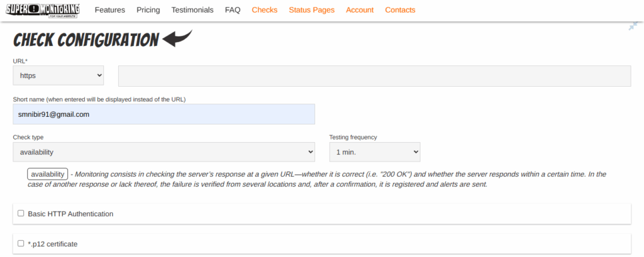Click the boxed availability label
This screenshot has height=257, width=644.
[48, 174]
